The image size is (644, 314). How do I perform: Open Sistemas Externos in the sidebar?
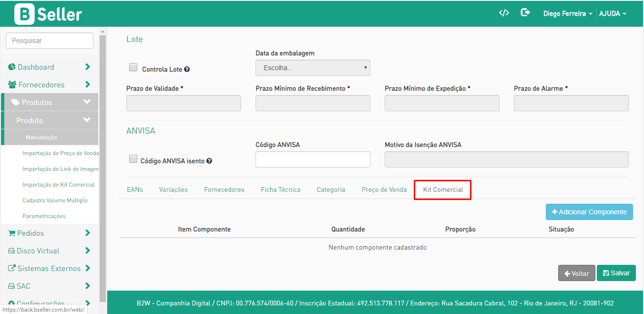[x=49, y=269]
